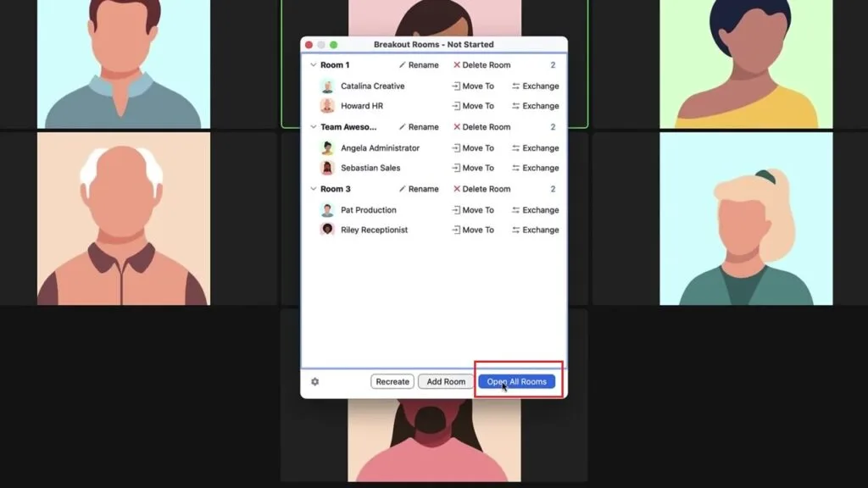This screenshot has width=868, height=488.
Task: Select the white-haired participant's video tile
Action: click(x=124, y=219)
